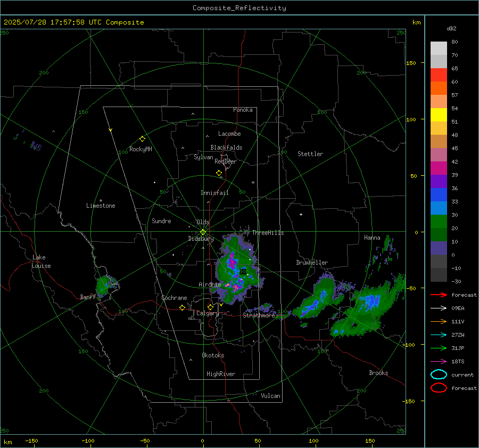The height and width of the screenshot is (448, 479).
Task: Click the yellow diamond marker above Calgary
Action: [210, 307]
